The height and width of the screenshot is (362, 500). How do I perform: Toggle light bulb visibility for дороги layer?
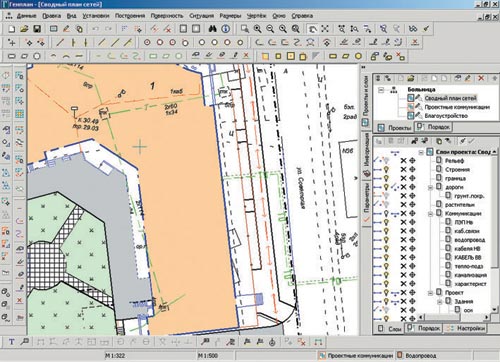click(x=386, y=187)
